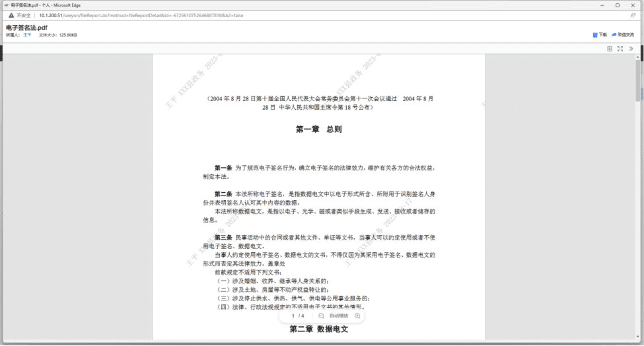
Task: Click the Read Aloud icon in address bar
Action: [x=633, y=15]
